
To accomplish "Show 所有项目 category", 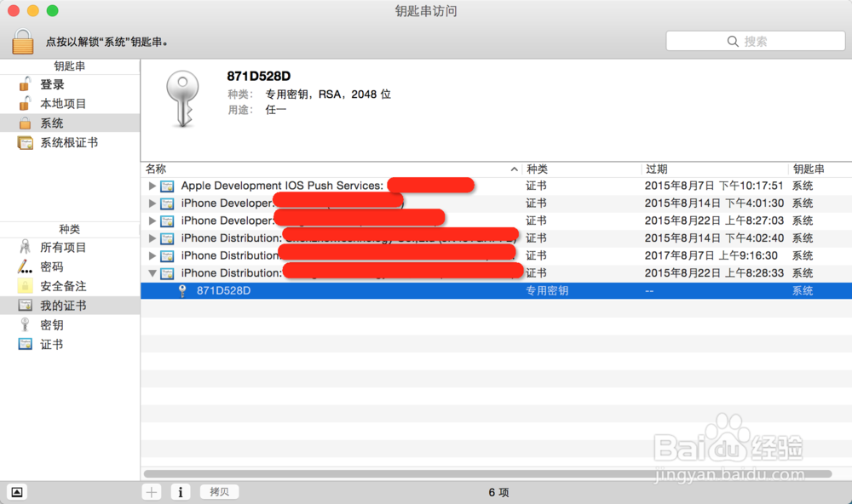I will coord(63,247).
